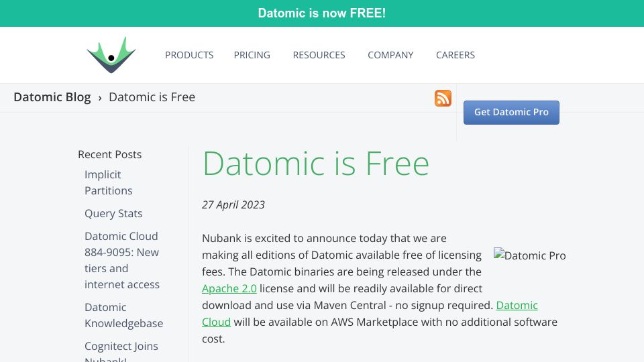The height and width of the screenshot is (362, 644).
Task: Open the PRODUCTS menu
Action: (x=189, y=55)
